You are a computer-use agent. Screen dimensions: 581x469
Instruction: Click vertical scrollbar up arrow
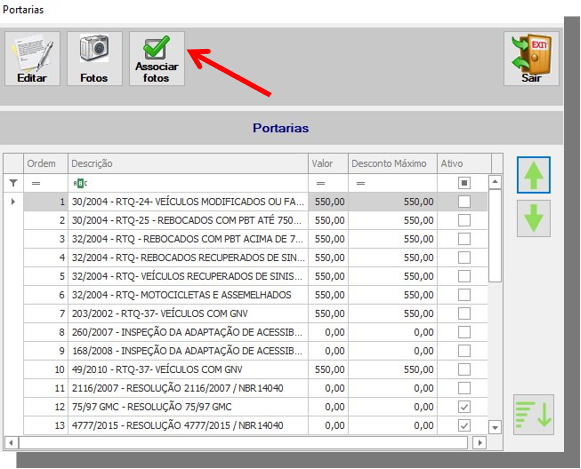tap(495, 182)
